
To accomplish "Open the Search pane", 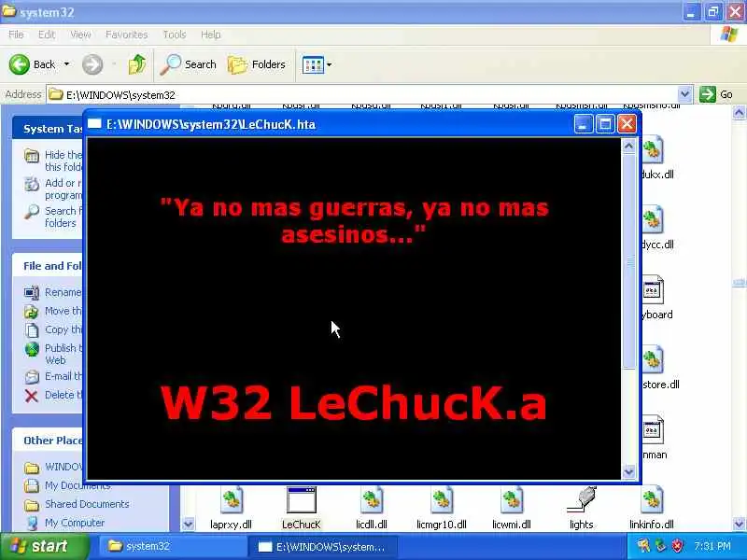I will [x=189, y=64].
